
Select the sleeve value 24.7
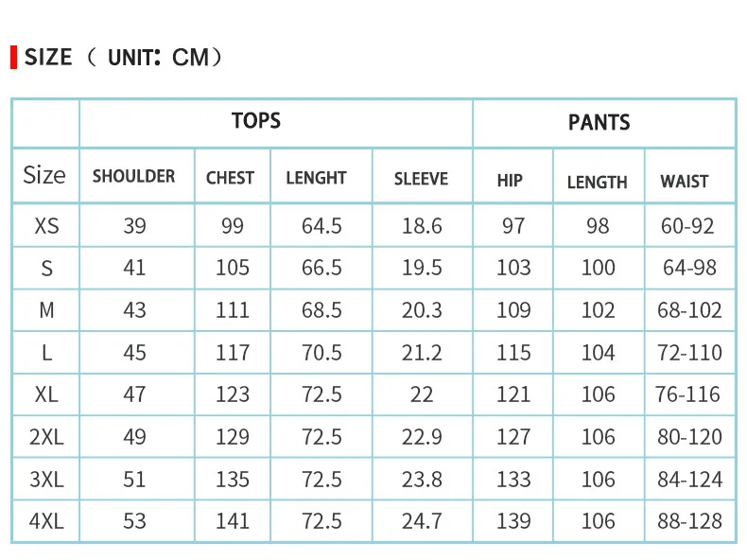pyautogui.click(x=422, y=521)
